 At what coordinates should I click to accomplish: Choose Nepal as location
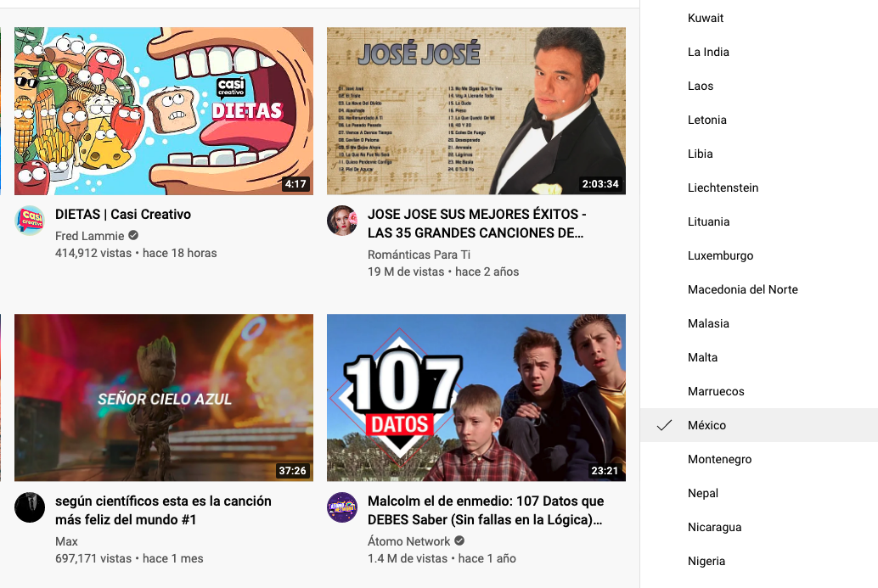point(759,493)
